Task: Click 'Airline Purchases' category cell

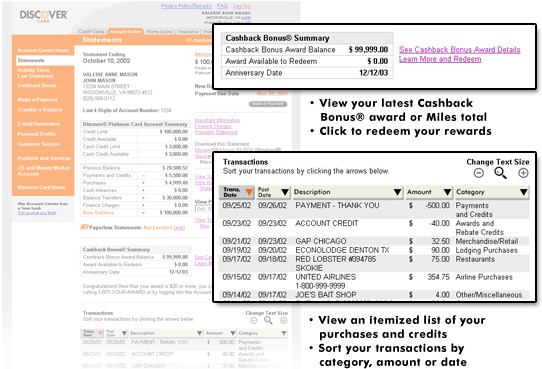Action: coord(484,277)
